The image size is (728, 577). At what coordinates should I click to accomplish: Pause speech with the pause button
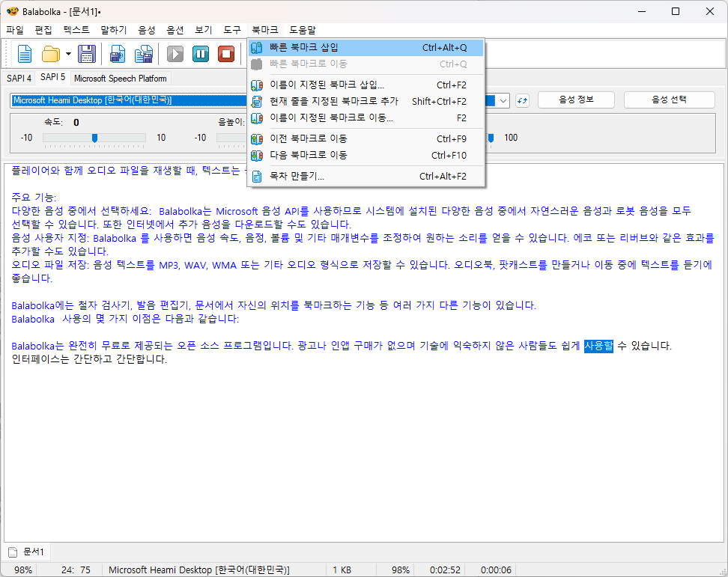(x=201, y=55)
